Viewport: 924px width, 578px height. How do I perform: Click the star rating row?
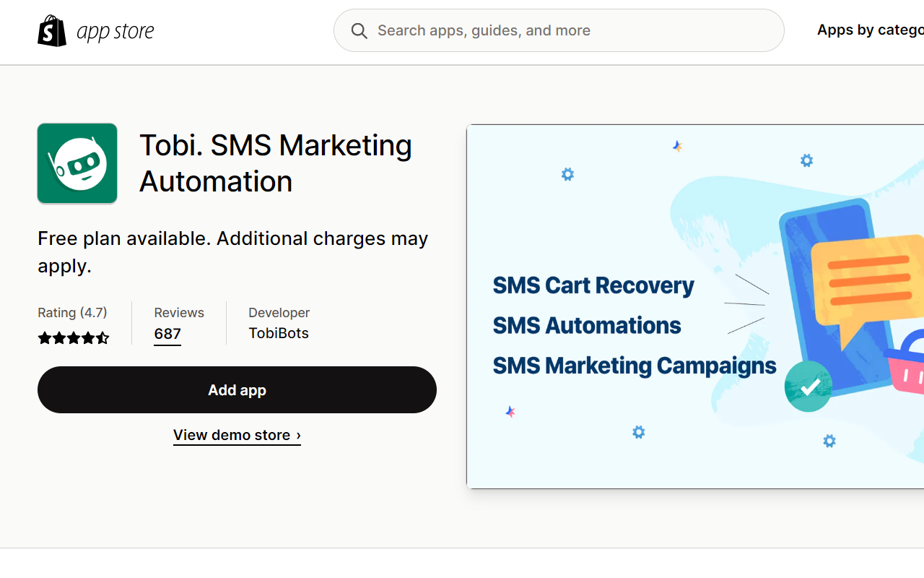74,337
